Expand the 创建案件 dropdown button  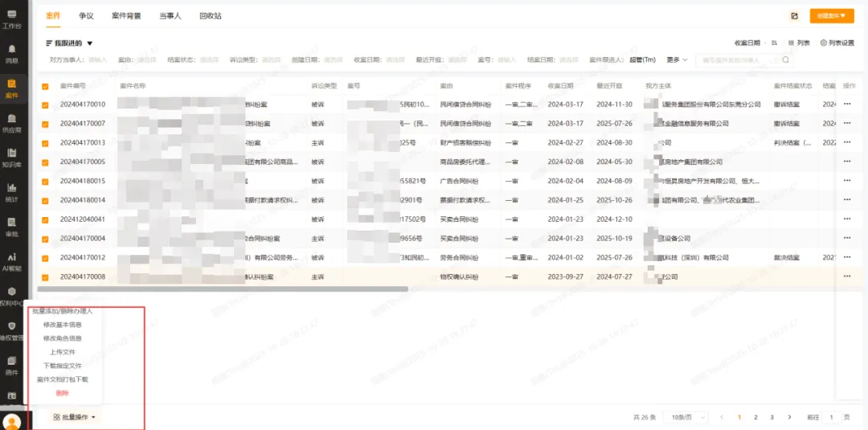[x=831, y=15]
